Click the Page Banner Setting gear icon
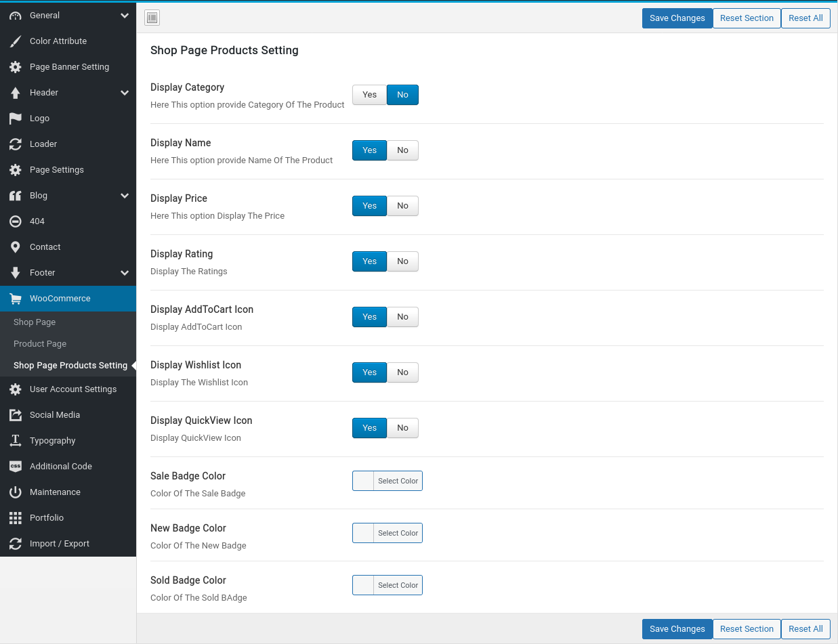This screenshot has width=838, height=644. click(x=16, y=67)
